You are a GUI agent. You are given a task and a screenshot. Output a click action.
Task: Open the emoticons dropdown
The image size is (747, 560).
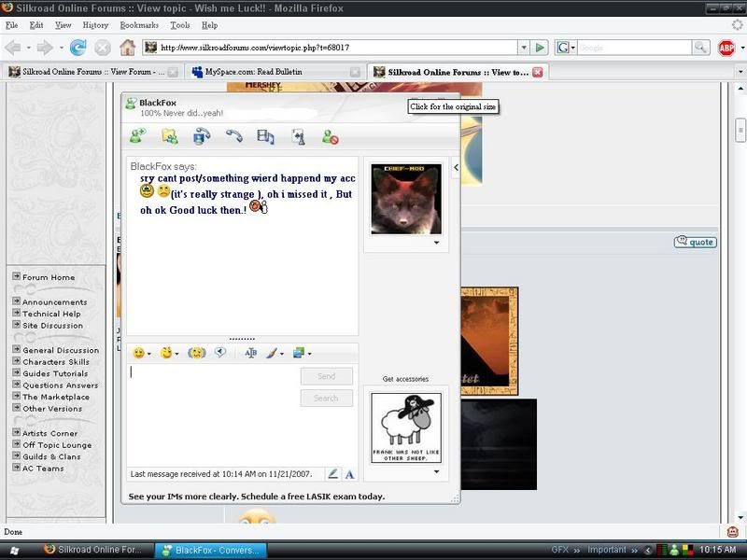click(142, 353)
